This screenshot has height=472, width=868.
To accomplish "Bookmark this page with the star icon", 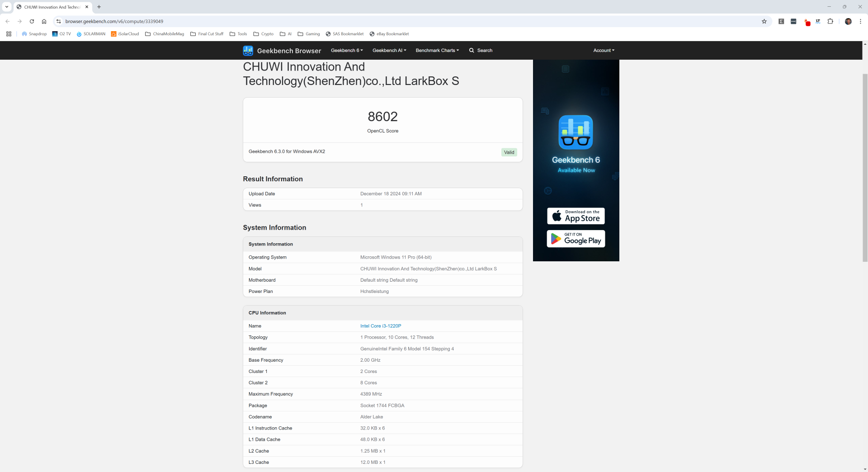I will (x=764, y=21).
